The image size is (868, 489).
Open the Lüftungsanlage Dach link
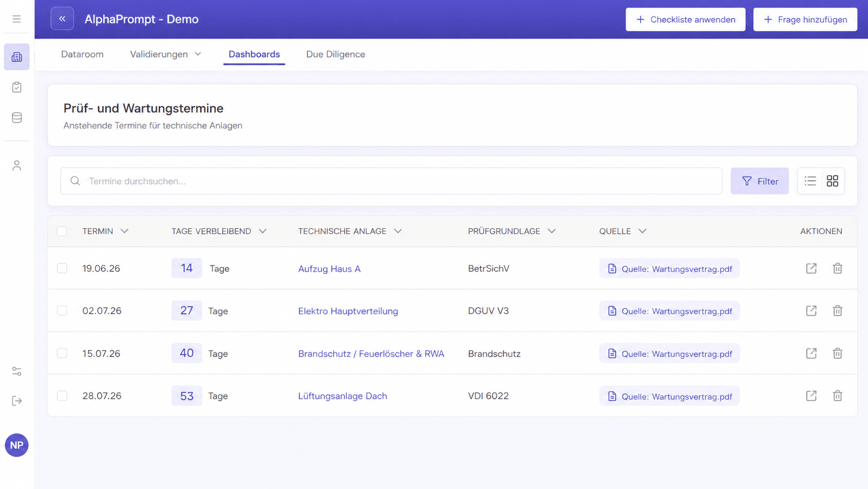(x=343, y=396)
